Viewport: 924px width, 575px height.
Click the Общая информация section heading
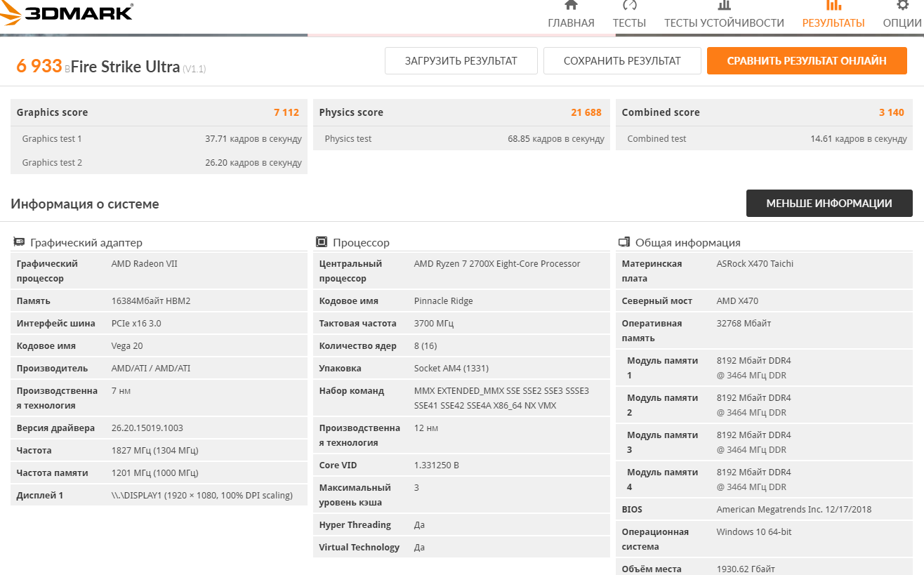688,243
